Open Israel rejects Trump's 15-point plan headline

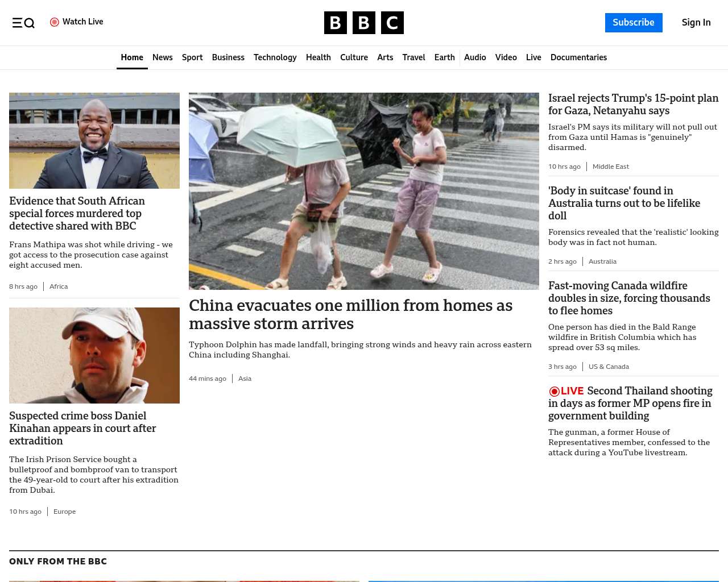633,105
